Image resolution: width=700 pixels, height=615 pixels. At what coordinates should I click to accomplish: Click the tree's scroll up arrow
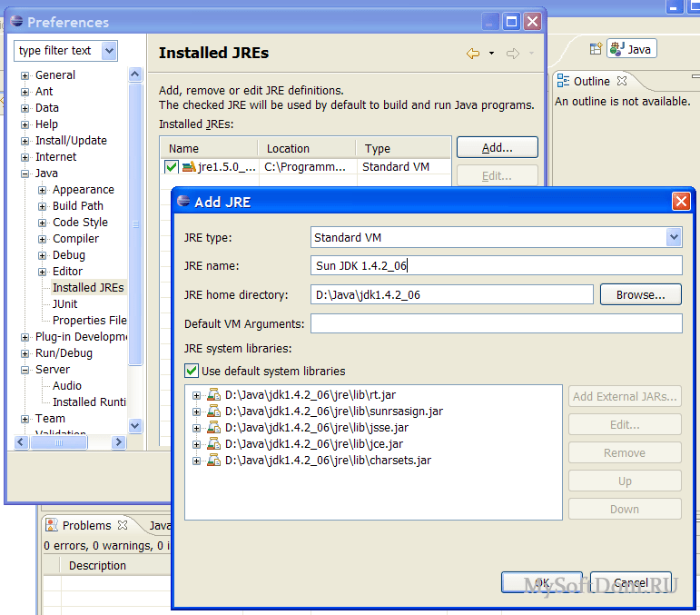pos(135,74)
